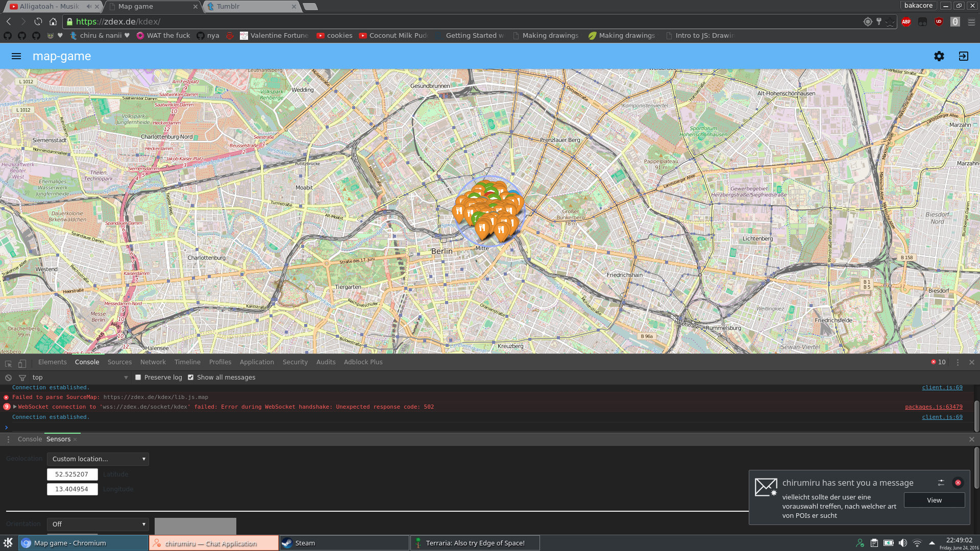Enable the Preserve log checkbox
The height and width of the screenshot is (551, 980).
pyautogui.click(x=138, y=378)
